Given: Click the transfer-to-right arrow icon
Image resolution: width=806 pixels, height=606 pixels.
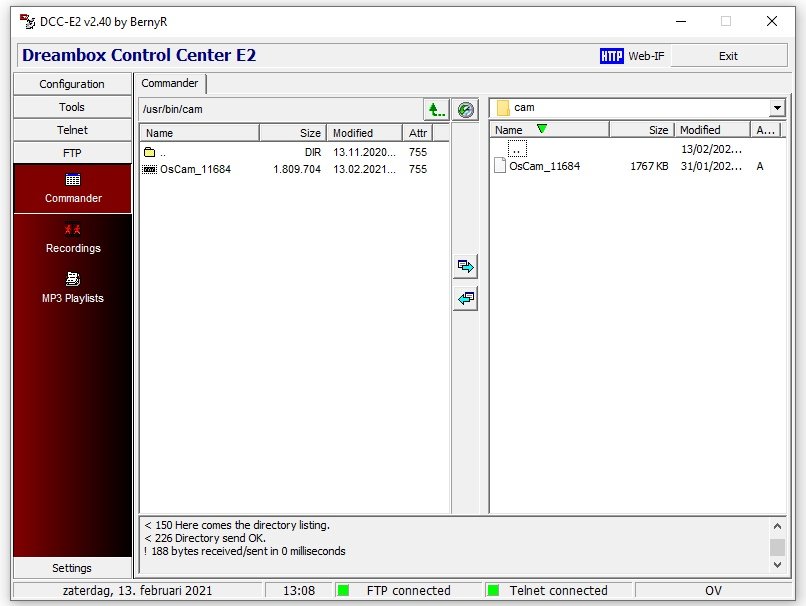Looking at the screenshot, I should (x=465, y=266).
